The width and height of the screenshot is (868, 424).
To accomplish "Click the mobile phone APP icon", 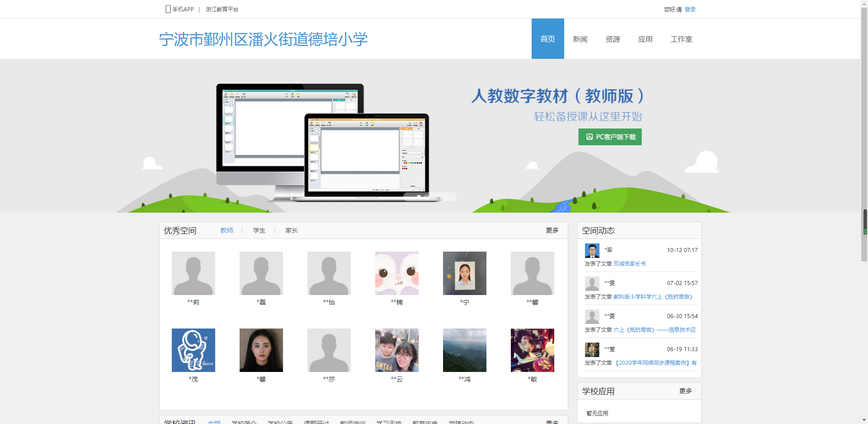I will 168,9.
